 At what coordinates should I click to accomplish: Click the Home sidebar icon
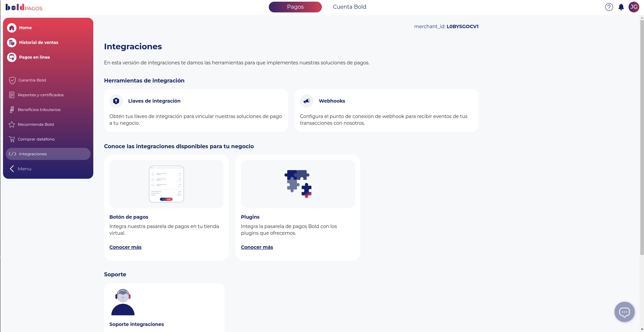(12, 28)
